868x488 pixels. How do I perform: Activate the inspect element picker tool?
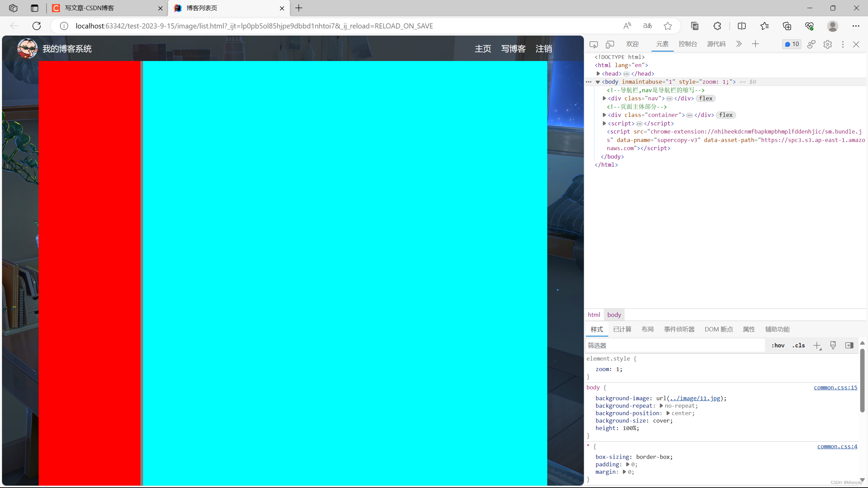pos(593,44)
